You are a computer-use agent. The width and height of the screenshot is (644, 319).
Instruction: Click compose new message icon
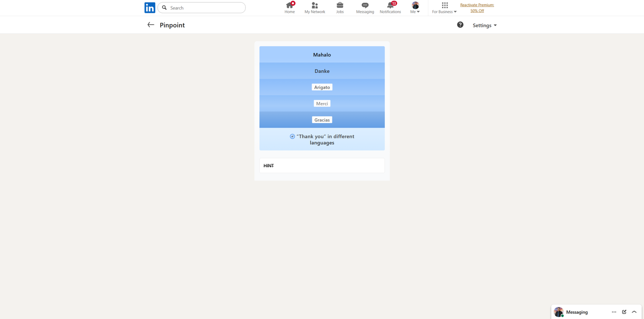point(624,312)
